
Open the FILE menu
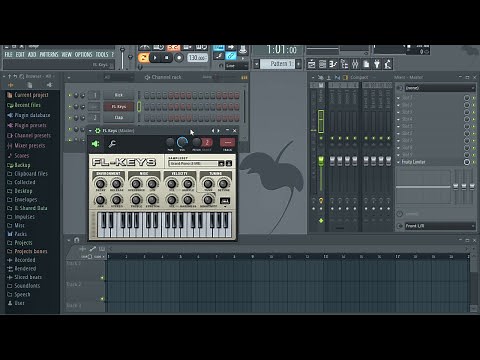(8, 54)
